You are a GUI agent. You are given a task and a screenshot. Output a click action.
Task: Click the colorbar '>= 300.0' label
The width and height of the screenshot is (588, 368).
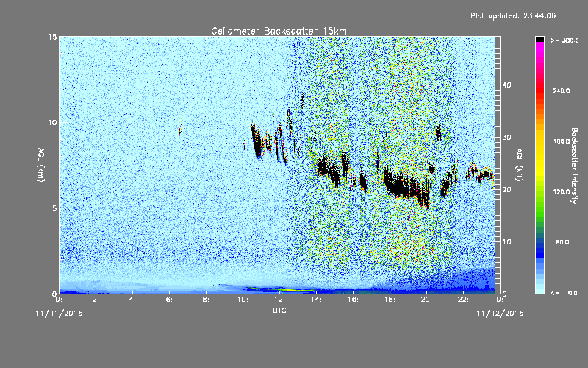[564, 40]
